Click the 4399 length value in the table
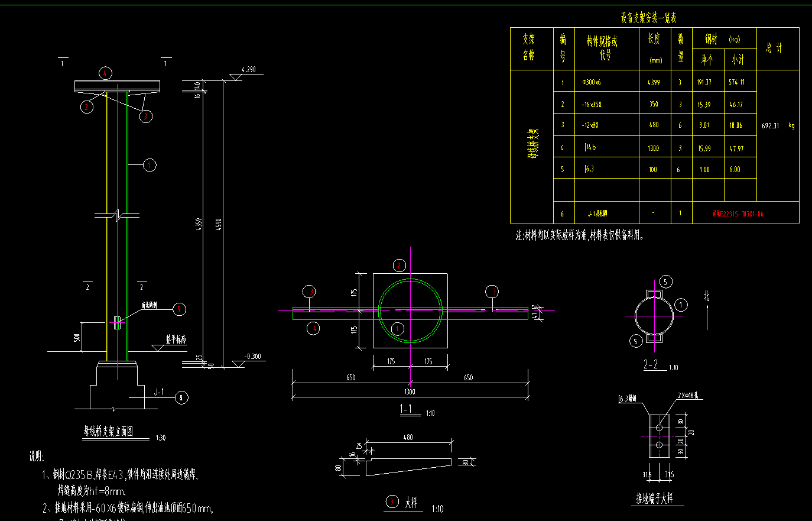Viewport: 812px width, 521px height. pos(654,82)
